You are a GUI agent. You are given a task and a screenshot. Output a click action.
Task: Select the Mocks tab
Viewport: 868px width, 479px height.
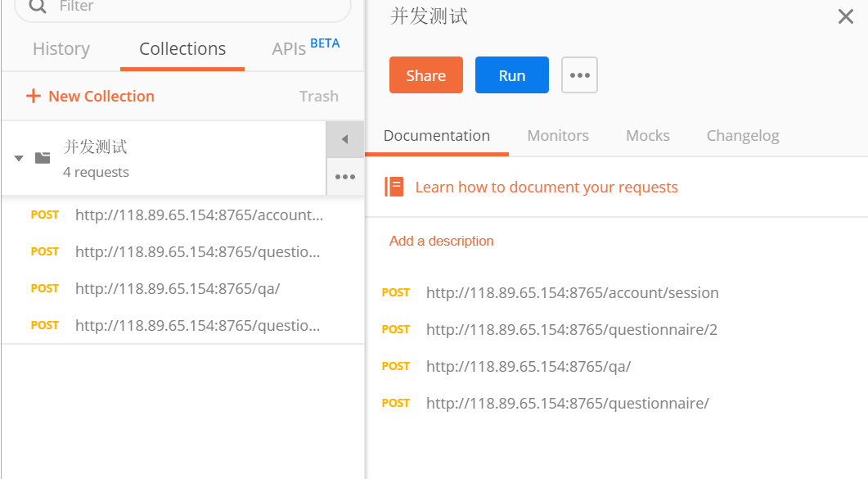point(648,136)
